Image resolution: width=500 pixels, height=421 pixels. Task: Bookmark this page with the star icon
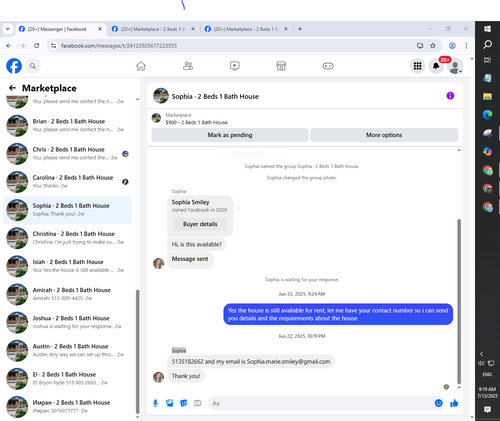[433, 46]
